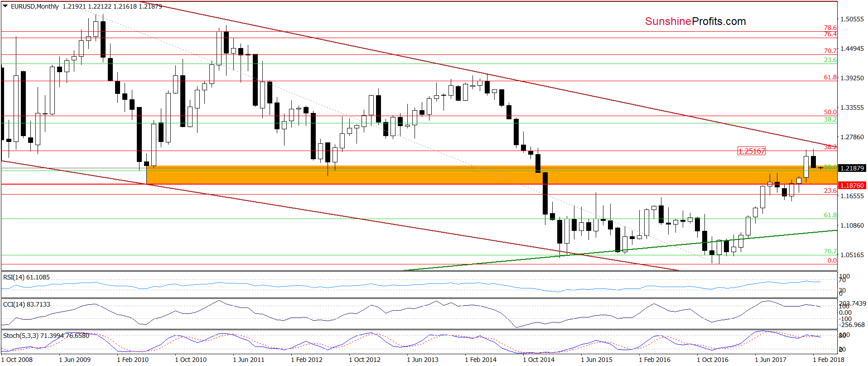The image size is (868, 366).
Task: Select the red 50.0 Fibonacci label
Action: pyautogui.click(x=830, y=112)
